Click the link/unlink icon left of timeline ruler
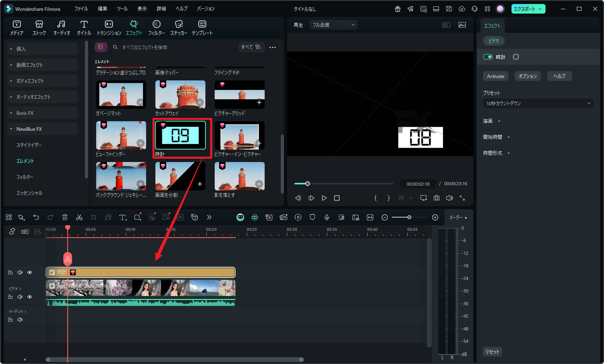The image size is (604, 364). tap(12, 231)
